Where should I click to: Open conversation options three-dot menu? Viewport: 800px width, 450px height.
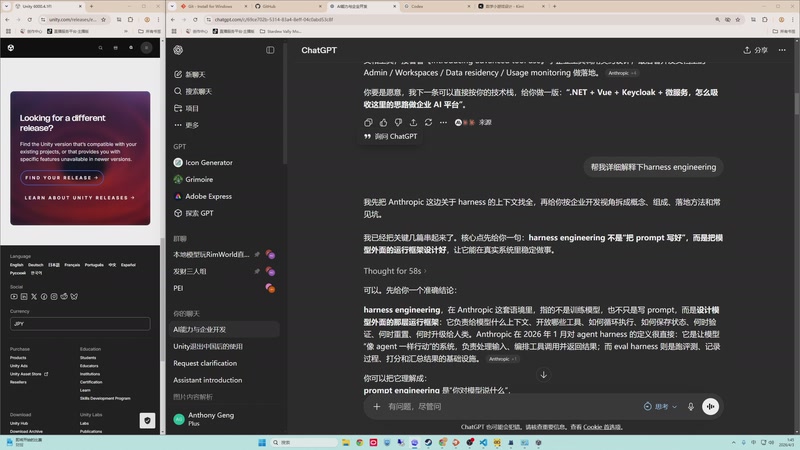(x=782, y=50)
